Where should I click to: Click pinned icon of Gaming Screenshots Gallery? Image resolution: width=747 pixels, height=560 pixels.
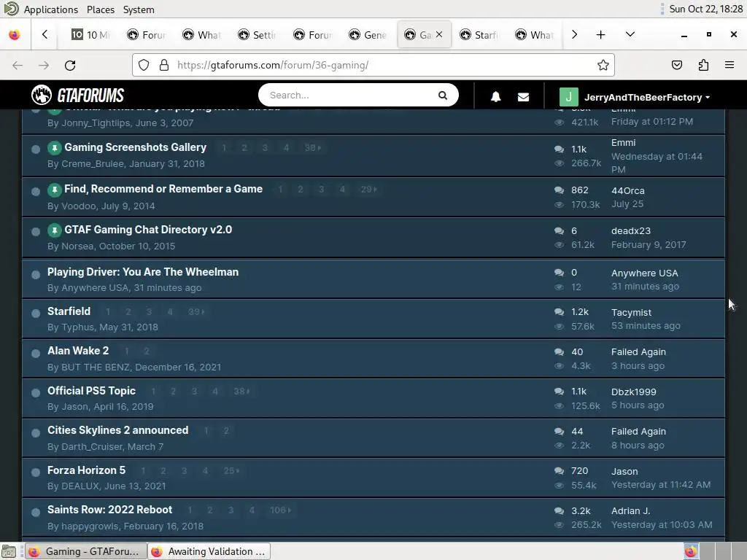point(54,147)
